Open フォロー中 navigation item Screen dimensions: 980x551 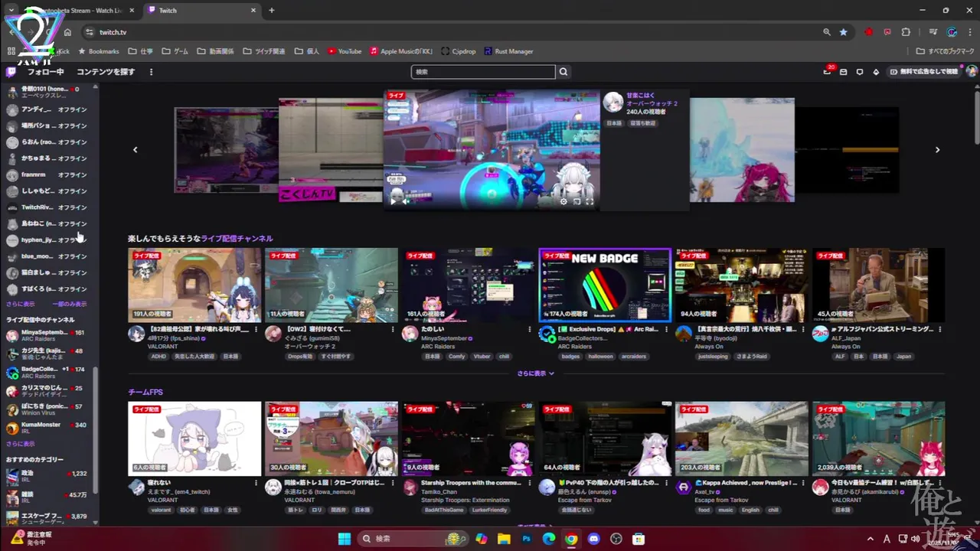coord(46,72)
